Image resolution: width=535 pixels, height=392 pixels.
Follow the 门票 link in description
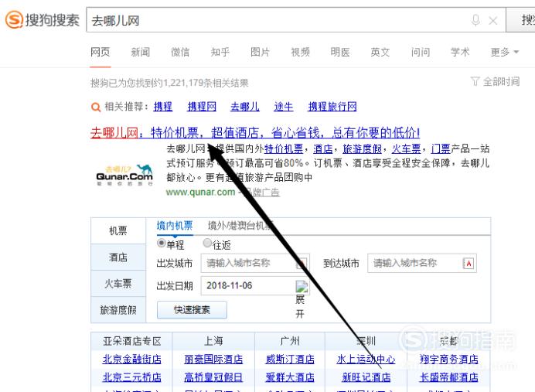pyautogui.click(x=441, y=148)
